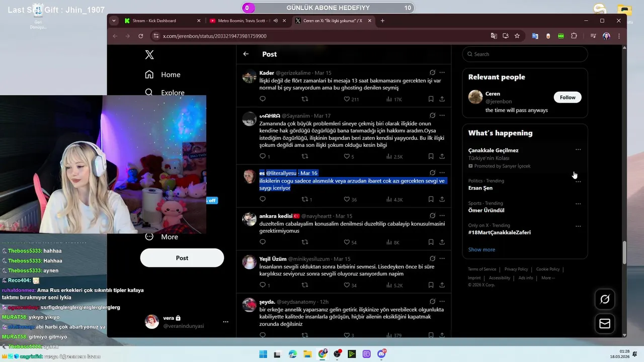This screenshot has width=644, height=362.
Task: Mute the Metro Boomin tab audio
Action: tap(275, 21)
